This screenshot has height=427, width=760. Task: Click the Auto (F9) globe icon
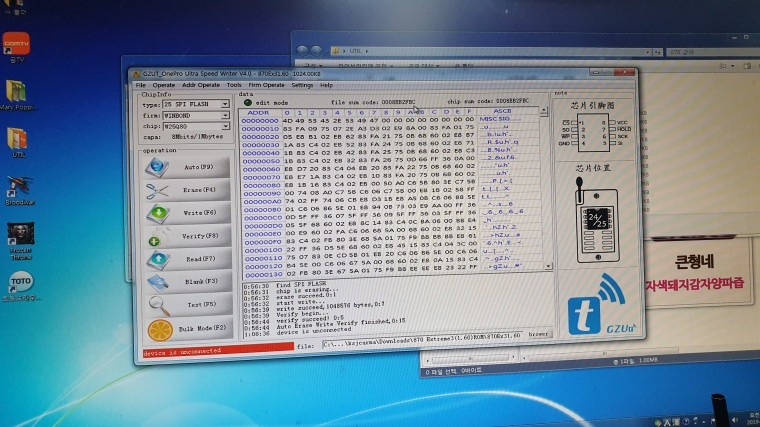157,167
